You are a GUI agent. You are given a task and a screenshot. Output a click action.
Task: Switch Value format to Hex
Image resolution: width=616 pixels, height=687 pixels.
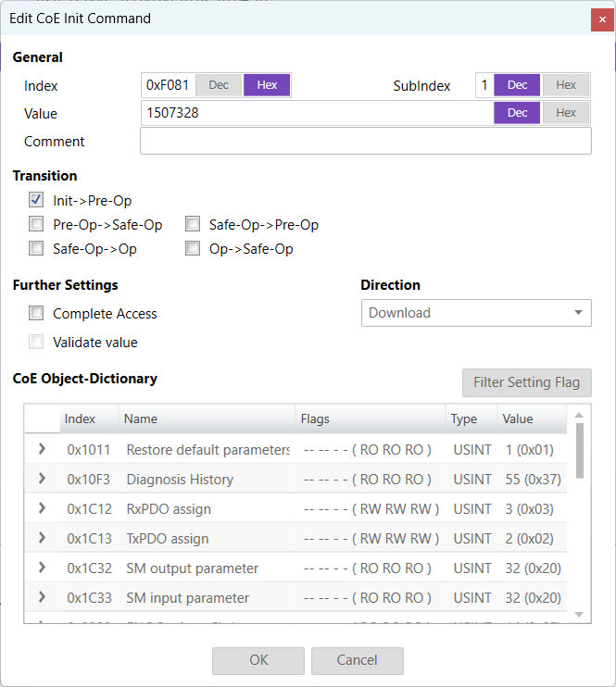[566, 113]
